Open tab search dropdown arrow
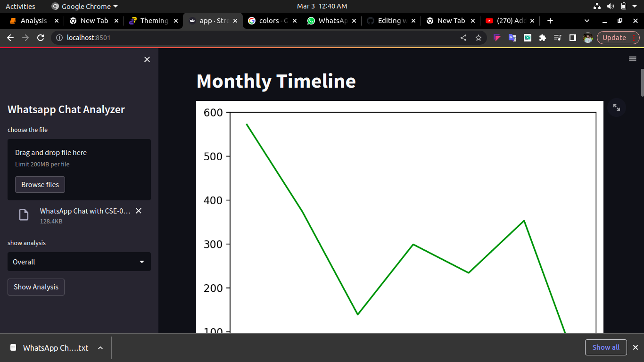Viewport: 644px width, 362px height. 587,21
